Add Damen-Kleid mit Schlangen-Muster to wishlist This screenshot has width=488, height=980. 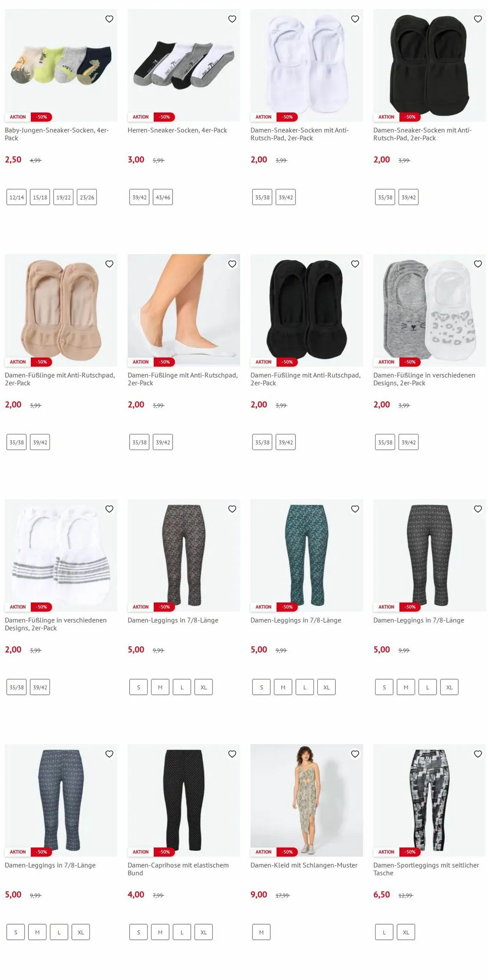click(x=355, y=754)
